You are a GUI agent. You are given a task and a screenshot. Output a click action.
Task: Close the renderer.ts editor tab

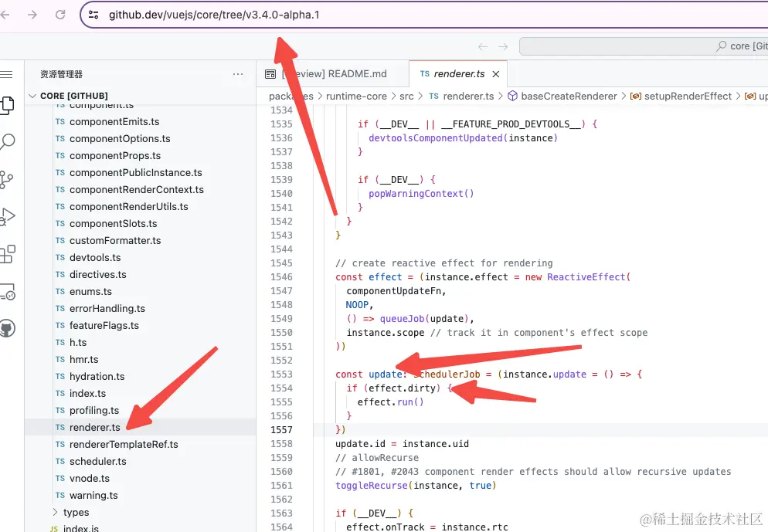click(x=496, y=74)
